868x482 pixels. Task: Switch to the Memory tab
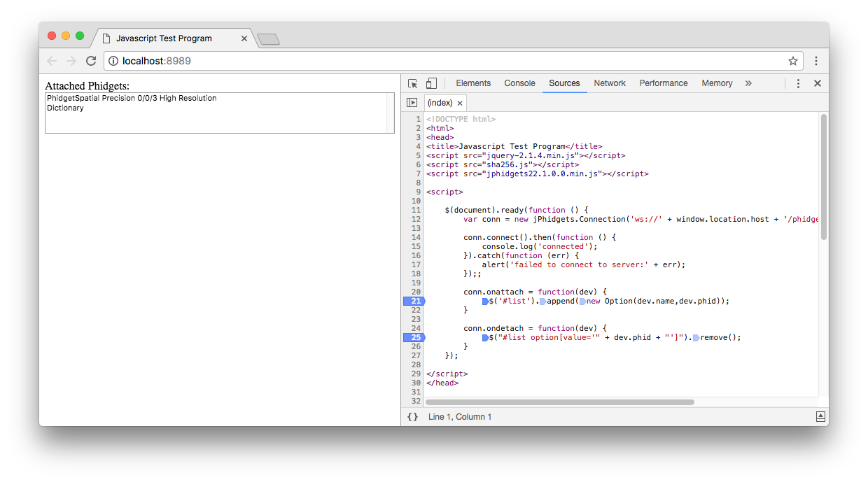717,83
